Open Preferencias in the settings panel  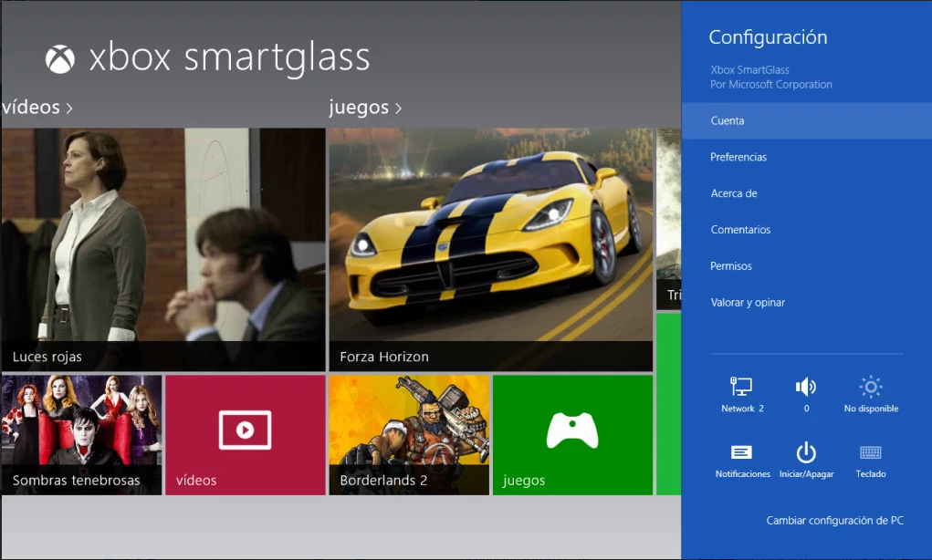point(807,157)
